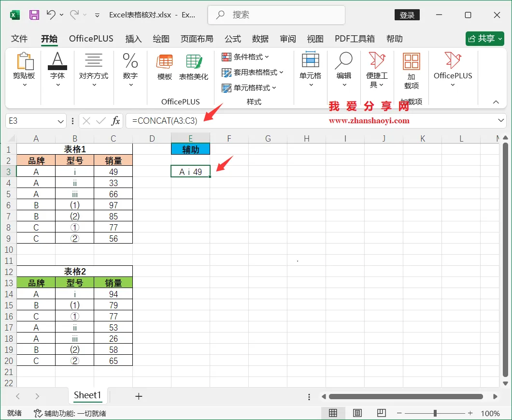
Task: Select cell E3 showing A i 49
Action: (190, 172)
